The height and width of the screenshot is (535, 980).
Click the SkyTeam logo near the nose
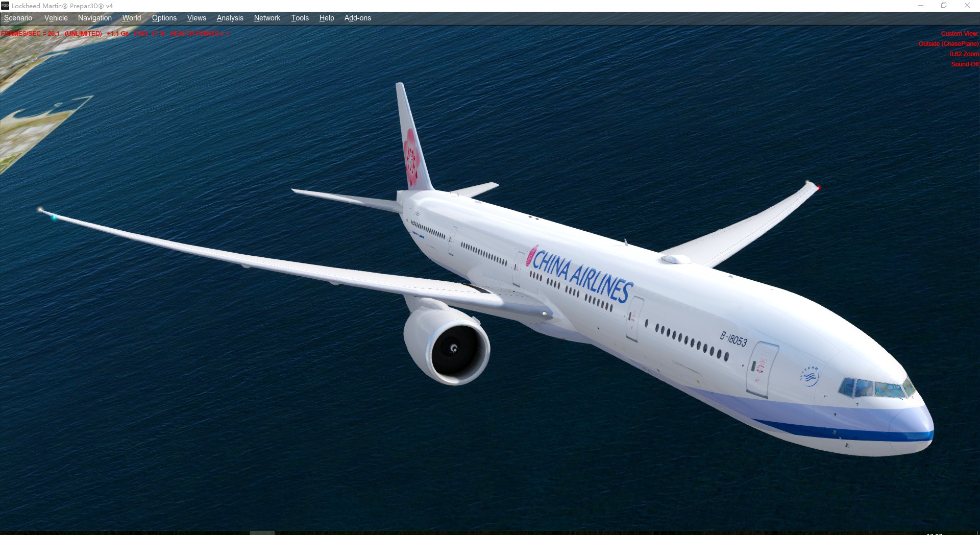810,376
